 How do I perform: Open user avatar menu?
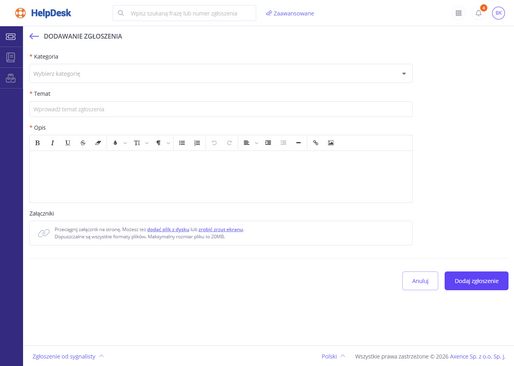498,13
